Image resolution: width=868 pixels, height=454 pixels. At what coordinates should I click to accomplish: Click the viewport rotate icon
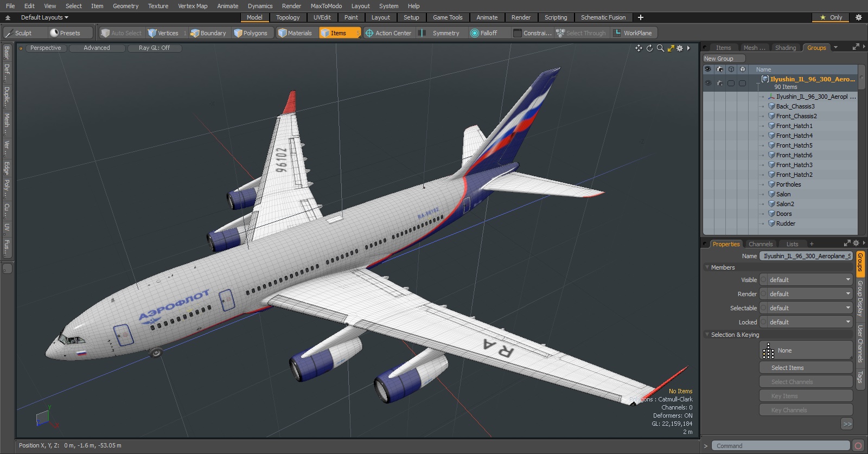click(x=649, y=48)
